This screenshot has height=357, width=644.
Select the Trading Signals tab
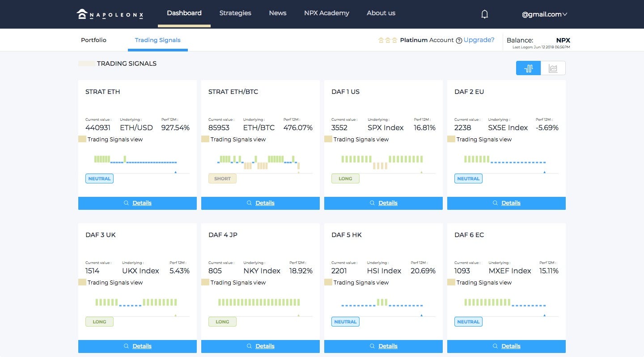(x=158, y=40)
